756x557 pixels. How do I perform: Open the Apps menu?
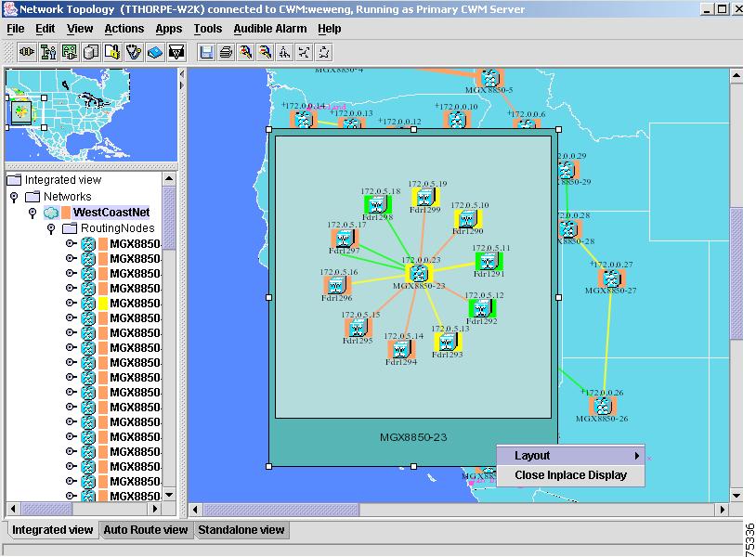pyautogui.click(x=169, y=29)
